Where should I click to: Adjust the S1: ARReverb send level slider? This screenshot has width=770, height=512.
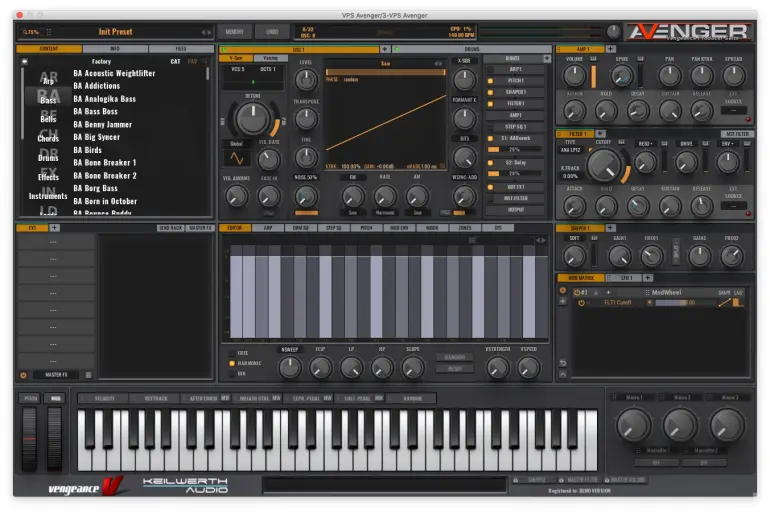click(515, 149)
